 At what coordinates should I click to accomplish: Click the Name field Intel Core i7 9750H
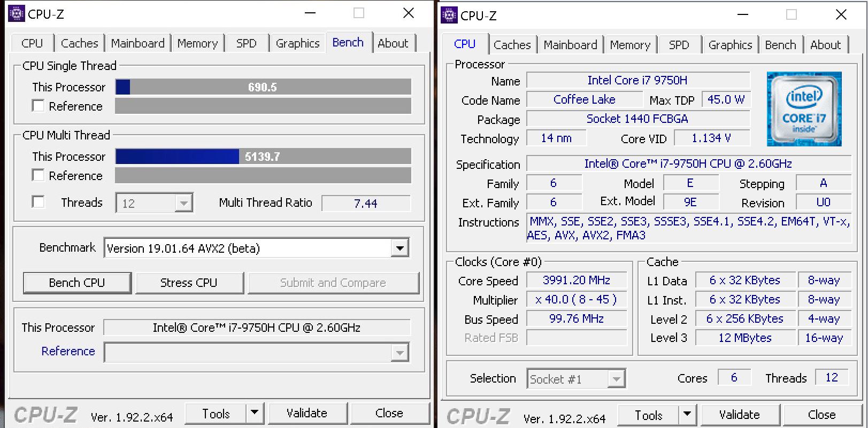(637, 80)
